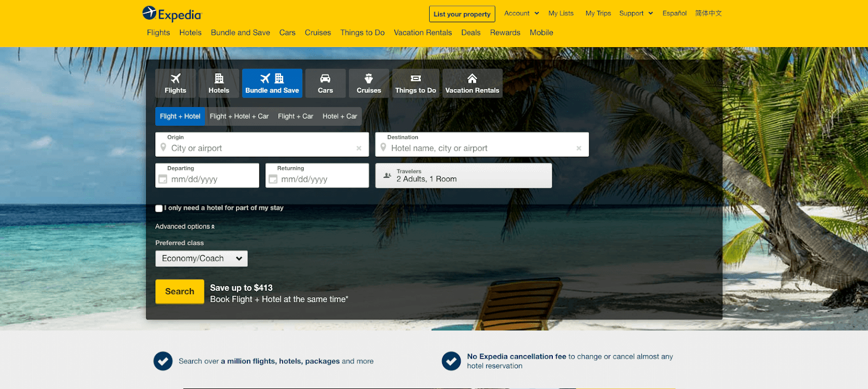Check I only need a hotel for part of my stay
The width and height of the screenshot is (868, 389).
(x=159, y=208)
